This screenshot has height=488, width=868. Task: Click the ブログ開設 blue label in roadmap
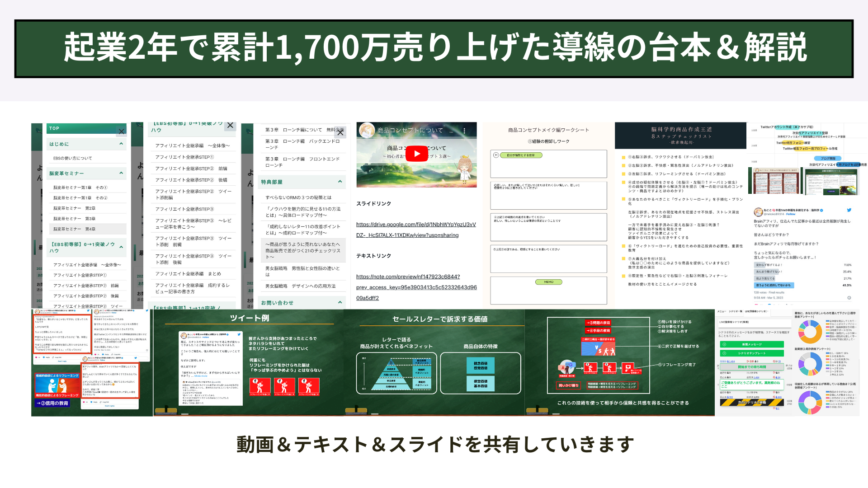click(x=828, y=158)
